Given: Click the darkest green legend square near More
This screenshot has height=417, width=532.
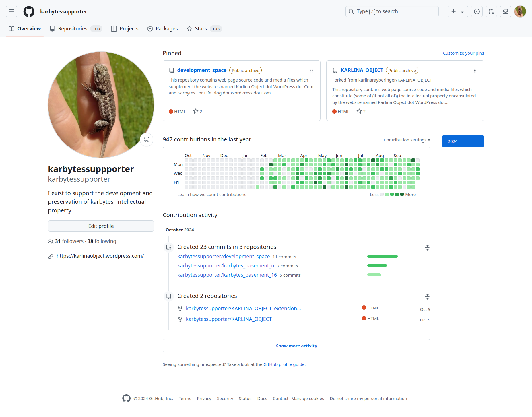Looking at the screenshot, I should pyautogui.click(x=402, y=194).
